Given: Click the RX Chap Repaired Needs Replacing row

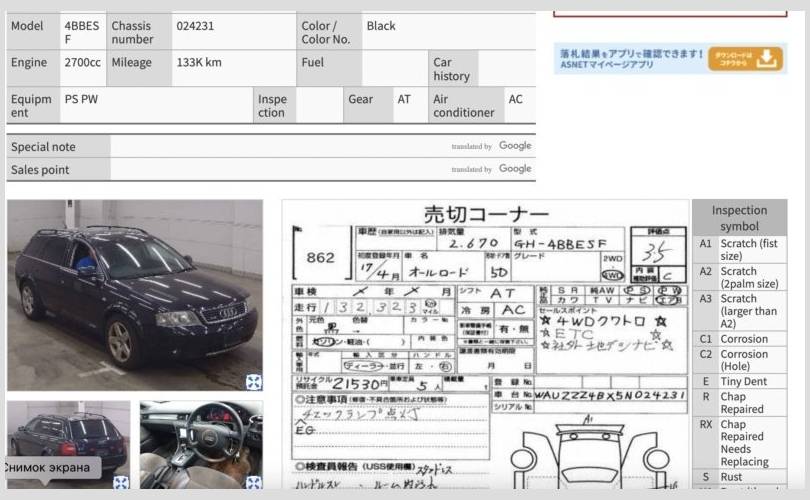Looking at the screenshot, I should pos(739,443).
